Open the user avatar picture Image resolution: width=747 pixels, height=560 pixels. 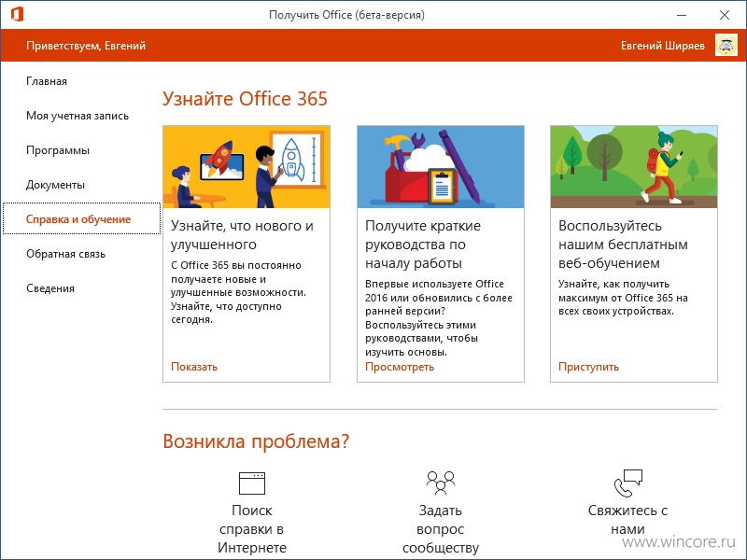[x=726, y=45]
